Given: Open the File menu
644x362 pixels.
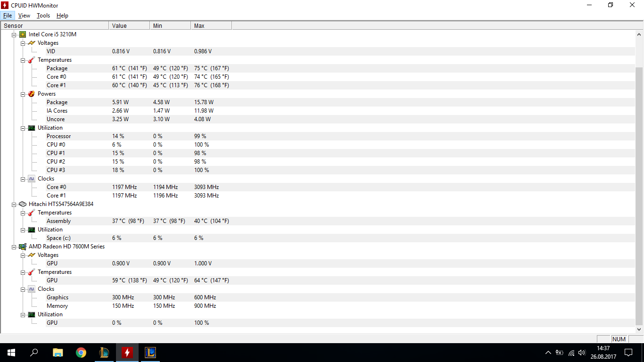Looking at the screenshot, I should (x=8, y=16).
